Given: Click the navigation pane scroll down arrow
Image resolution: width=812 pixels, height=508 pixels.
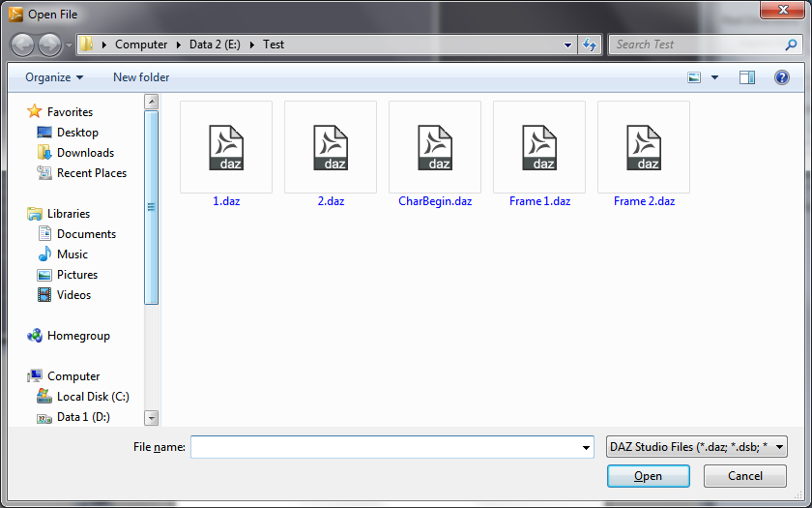Looking at the screenshot, I should coord(151,418).
